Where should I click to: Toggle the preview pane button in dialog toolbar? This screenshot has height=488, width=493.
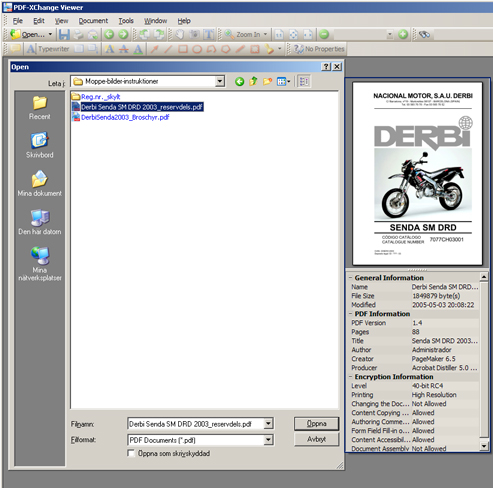(304, 81)
